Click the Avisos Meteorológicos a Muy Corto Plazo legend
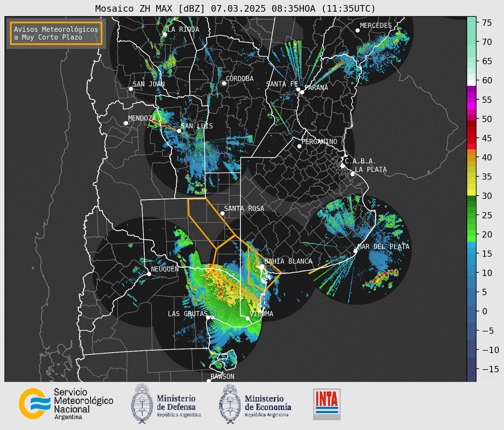 56,33
